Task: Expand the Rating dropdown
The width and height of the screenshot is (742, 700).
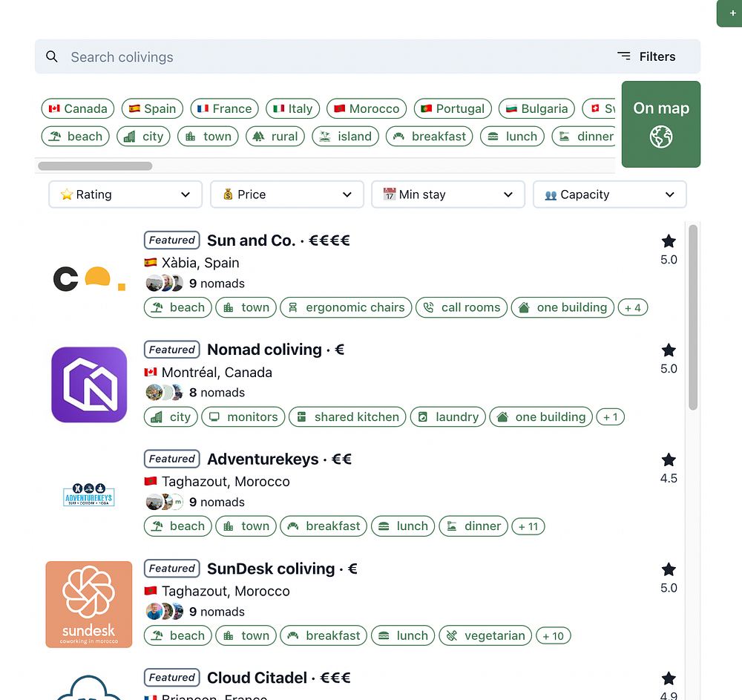Action: point(125,194)
